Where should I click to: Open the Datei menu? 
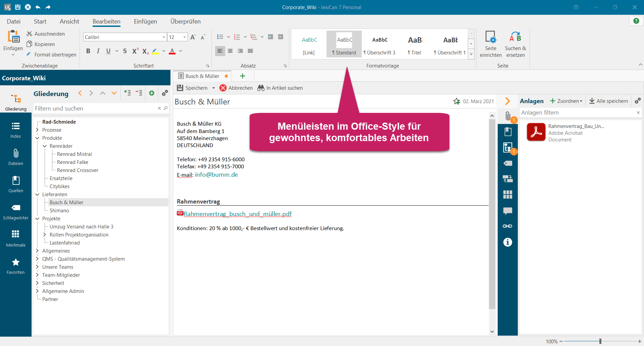pyautogui.click(x=13, y=21)
